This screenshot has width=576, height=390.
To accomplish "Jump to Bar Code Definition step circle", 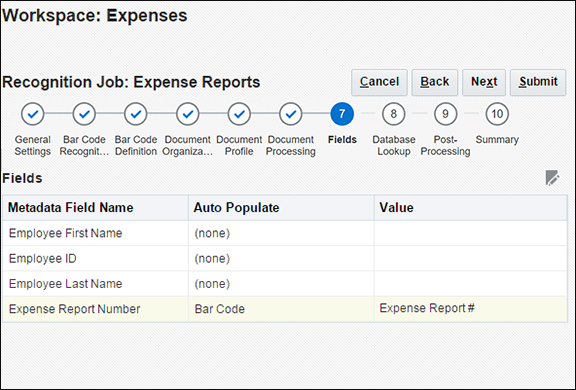I will (x=136, y=114).
